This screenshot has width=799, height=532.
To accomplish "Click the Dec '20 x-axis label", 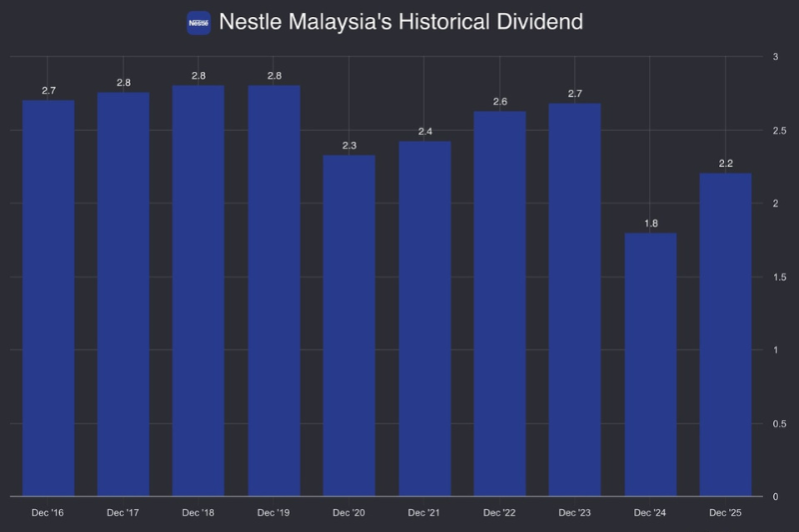I will (349, 513).
